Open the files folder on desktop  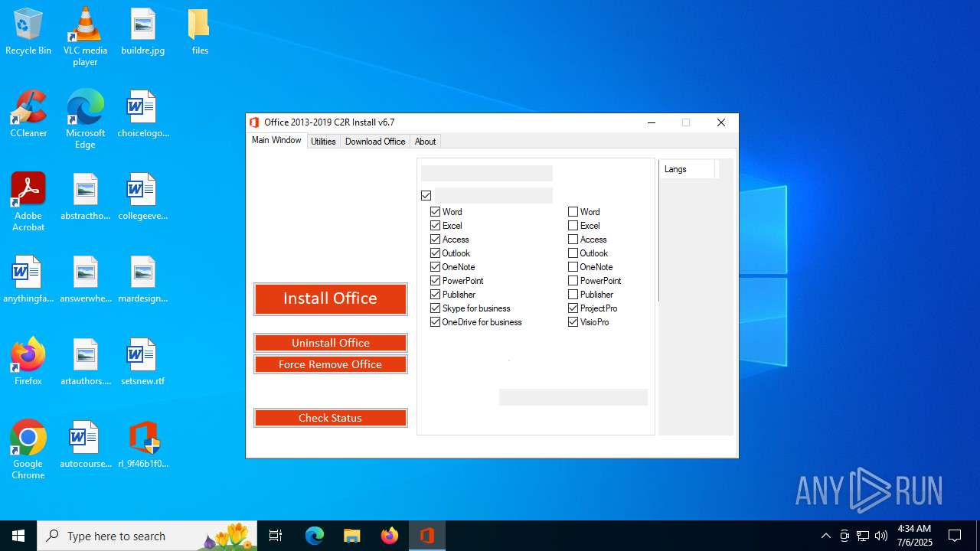(x=200, y=31)
